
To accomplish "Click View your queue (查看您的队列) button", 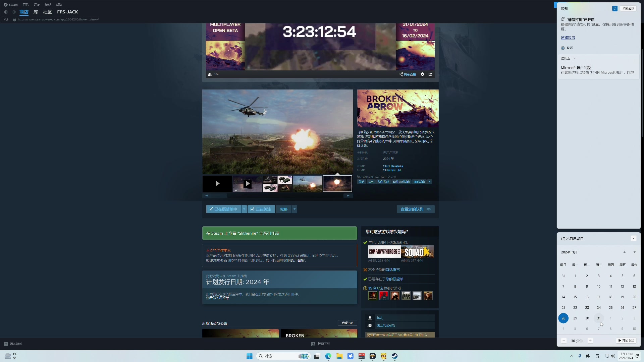I will [x=416, y=209].
